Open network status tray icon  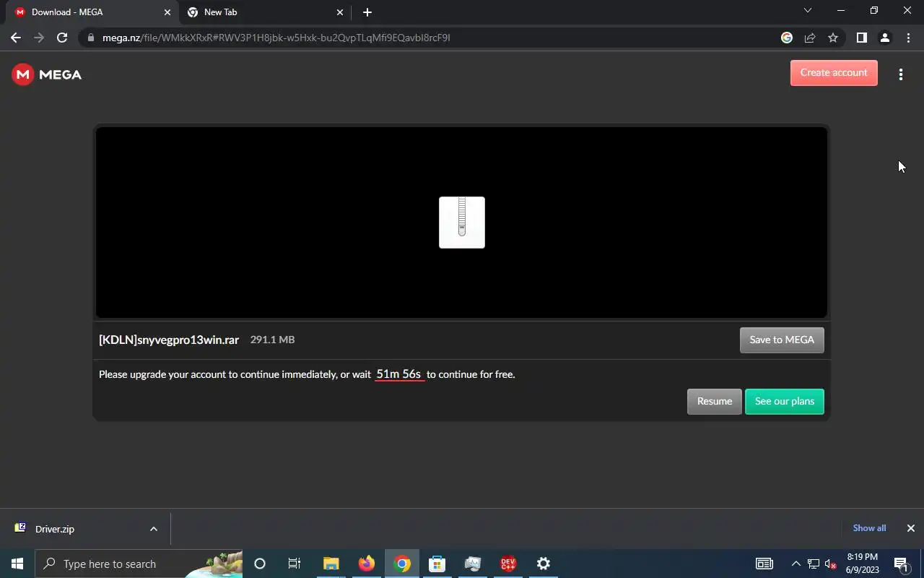point(814,564)
